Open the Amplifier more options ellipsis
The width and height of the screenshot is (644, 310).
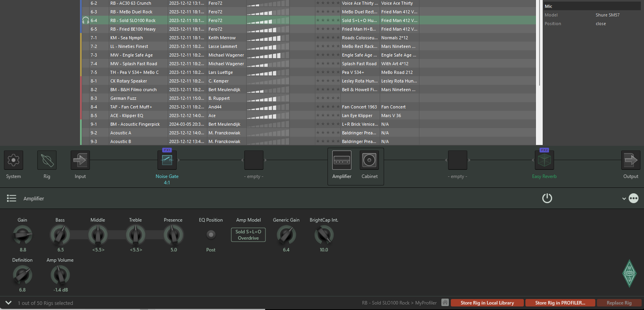click(633, 198)
